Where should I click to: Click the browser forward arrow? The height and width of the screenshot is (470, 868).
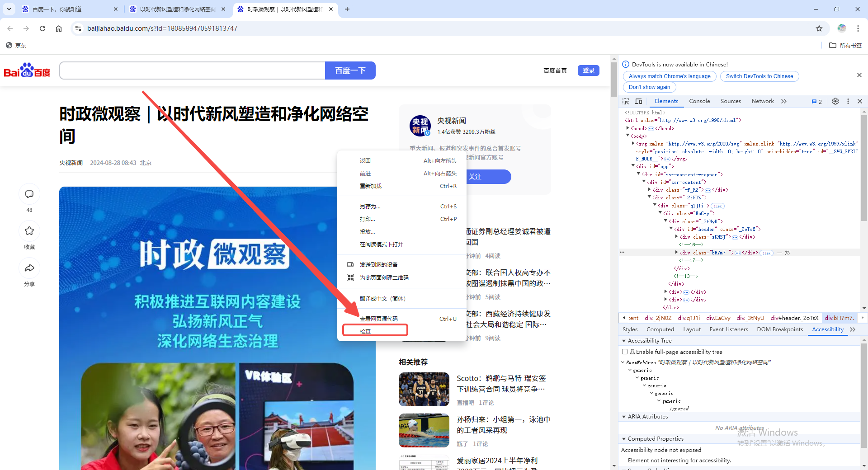pos(26,28)
